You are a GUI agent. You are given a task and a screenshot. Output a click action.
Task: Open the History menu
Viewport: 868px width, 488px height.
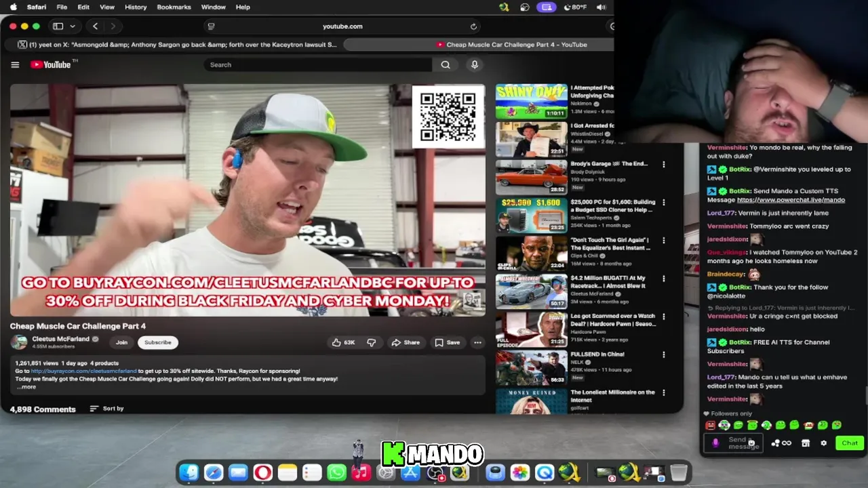coord(136,7)
